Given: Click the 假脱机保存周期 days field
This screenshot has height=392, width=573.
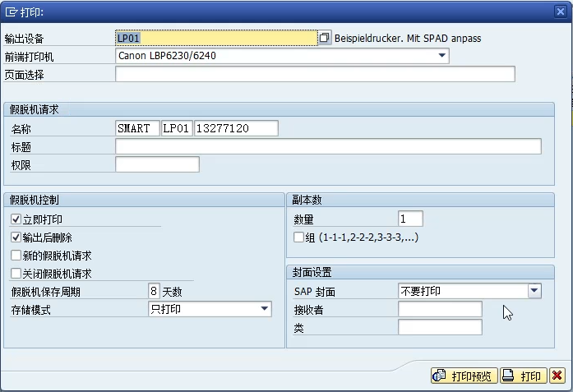Looking at the screenshot, I should pos(153,291).
